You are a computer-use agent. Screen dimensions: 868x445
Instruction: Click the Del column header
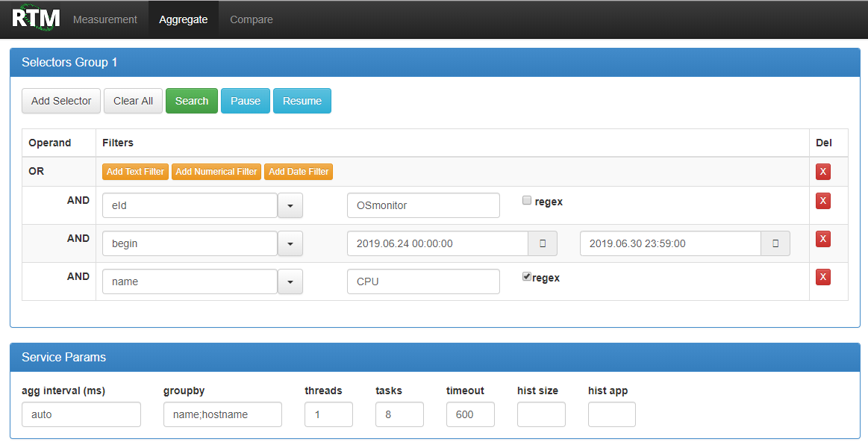(x=824, y=143)
